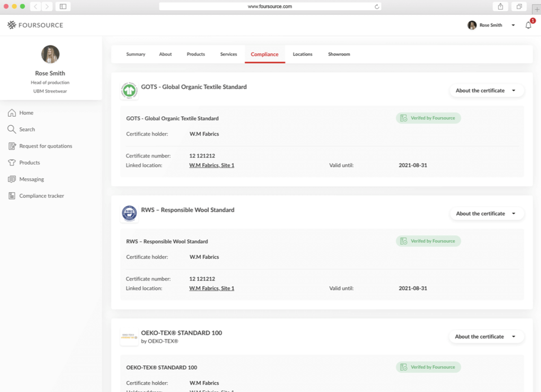The width and height of the screenshot is (541, 392).
Task: Open the Locations tab
Action: pyautogui.click(x=302, y=54)
